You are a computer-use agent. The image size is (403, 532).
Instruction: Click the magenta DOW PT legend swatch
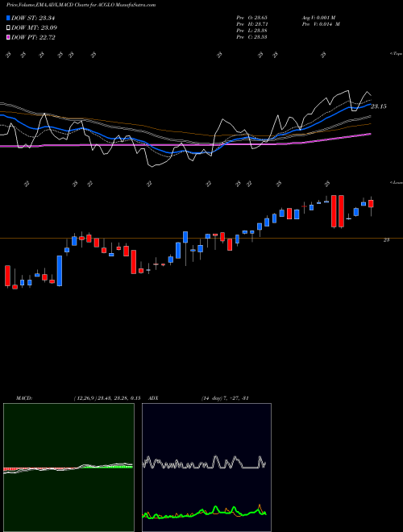point(9,37)
